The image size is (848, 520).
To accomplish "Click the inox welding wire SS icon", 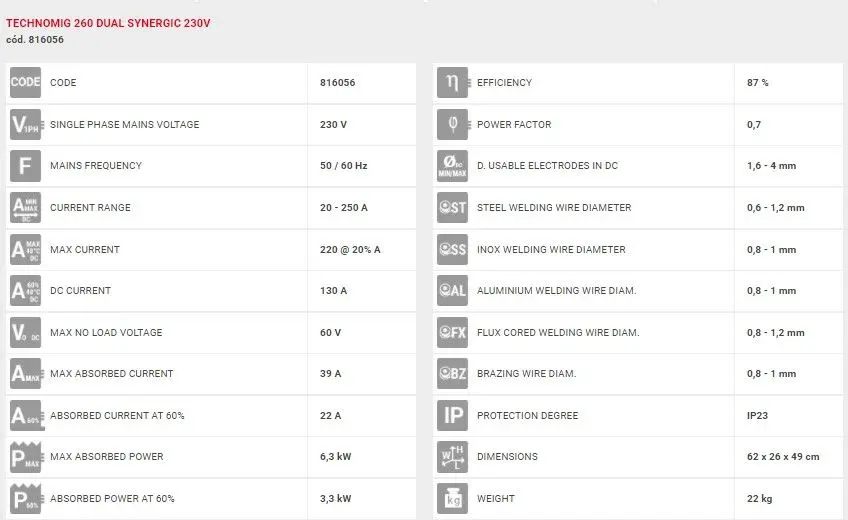I will click(452, 249).
